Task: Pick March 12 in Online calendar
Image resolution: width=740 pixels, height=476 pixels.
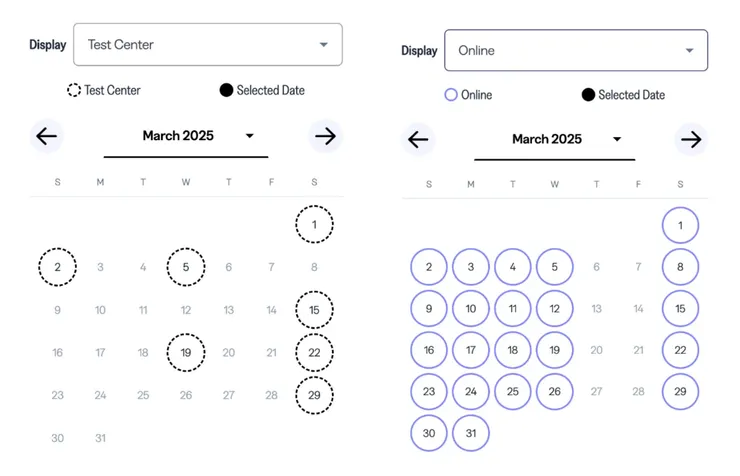Action: 554,309
